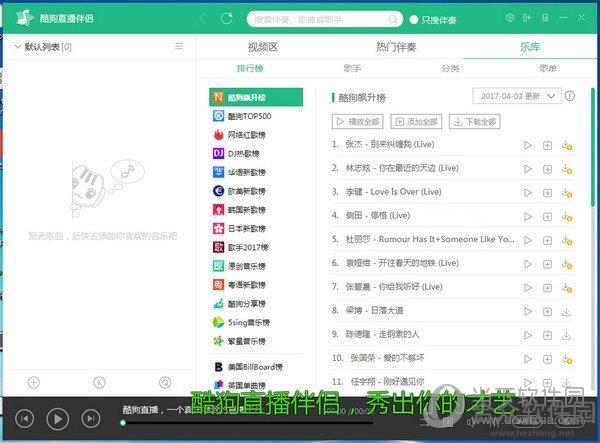Play song 1 张杰 别来纠缠我
Image resolution: width=600 pixels, height=443 pixels.
528,145
